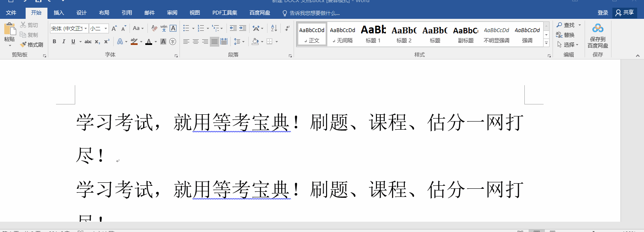The height and width of the screenshot is (232, 644).
Task: Click the Find magnifier icon
Action: point(559,25)
